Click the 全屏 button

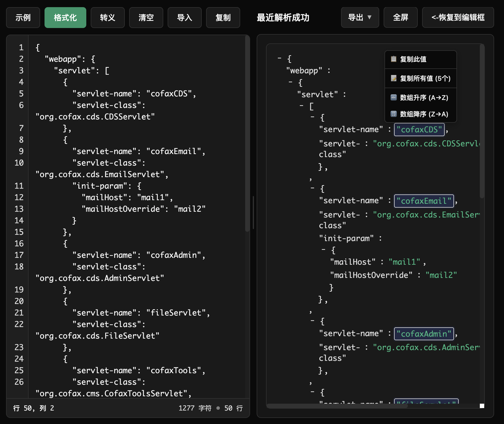click(x=401, y=18)
